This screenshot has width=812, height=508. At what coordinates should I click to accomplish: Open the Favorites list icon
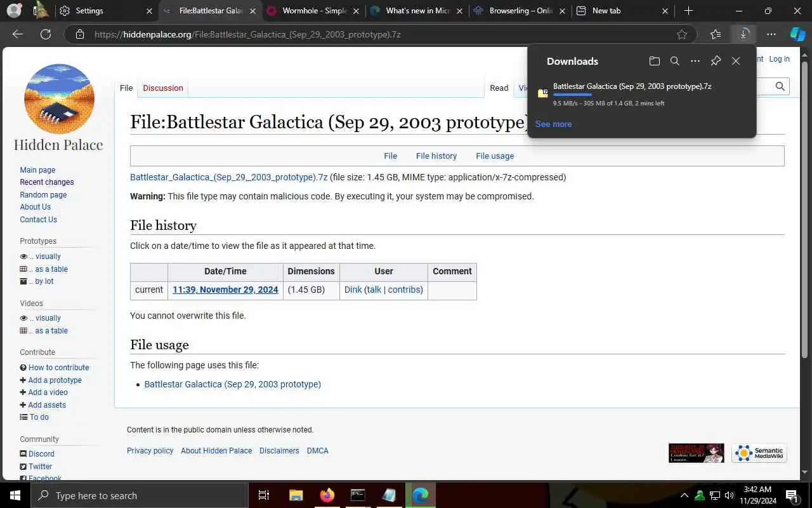[716, 34]
